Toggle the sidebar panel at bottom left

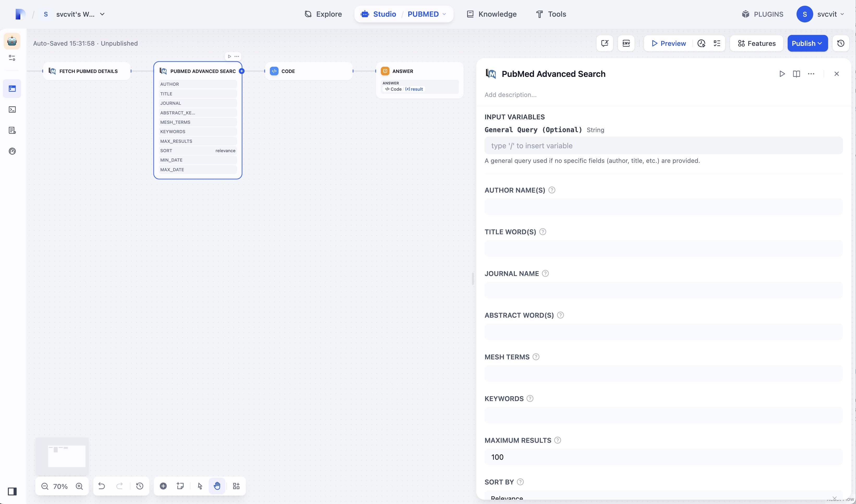pyautogui.click(x=12, y=491)
